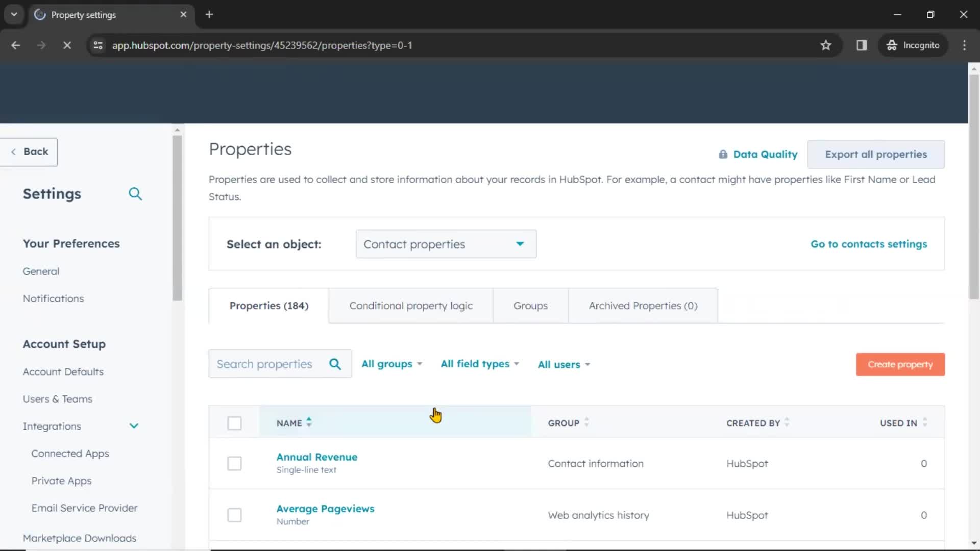Open the Groups tab
The image size is (980, 551).
(x=530, y=306)
